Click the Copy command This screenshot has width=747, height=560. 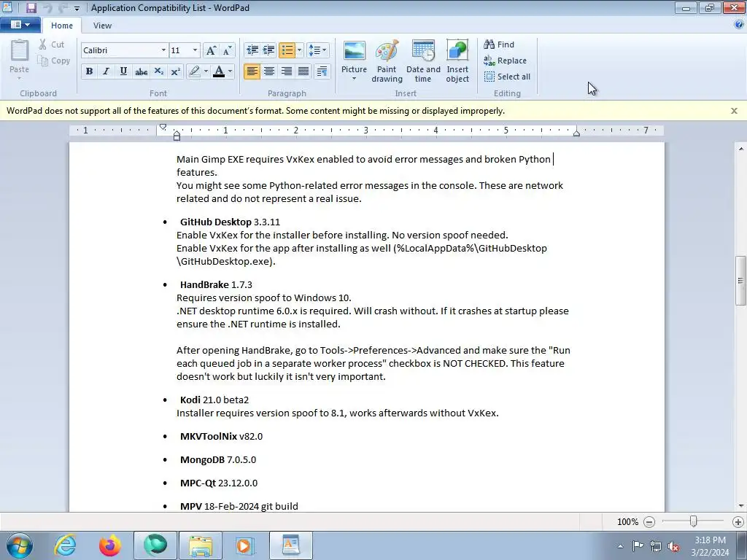coord(54,61)
